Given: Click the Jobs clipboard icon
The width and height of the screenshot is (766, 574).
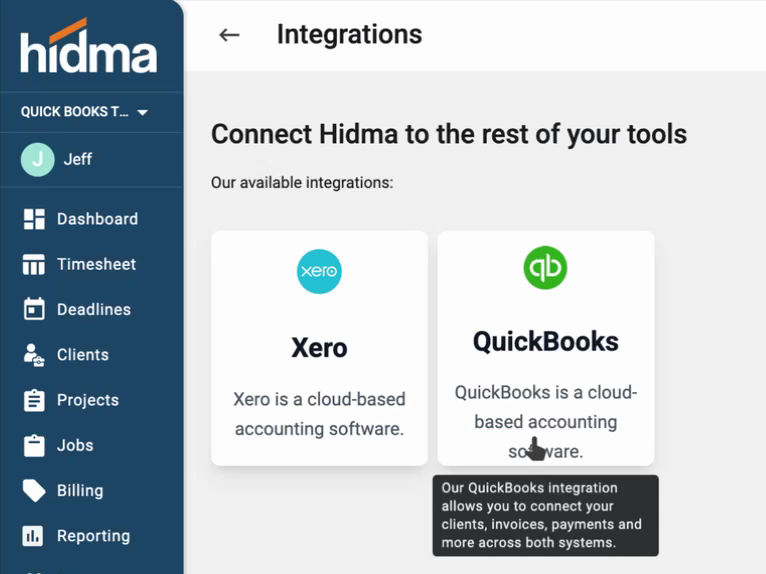Looking at the screenshot, I should [34, 446].
